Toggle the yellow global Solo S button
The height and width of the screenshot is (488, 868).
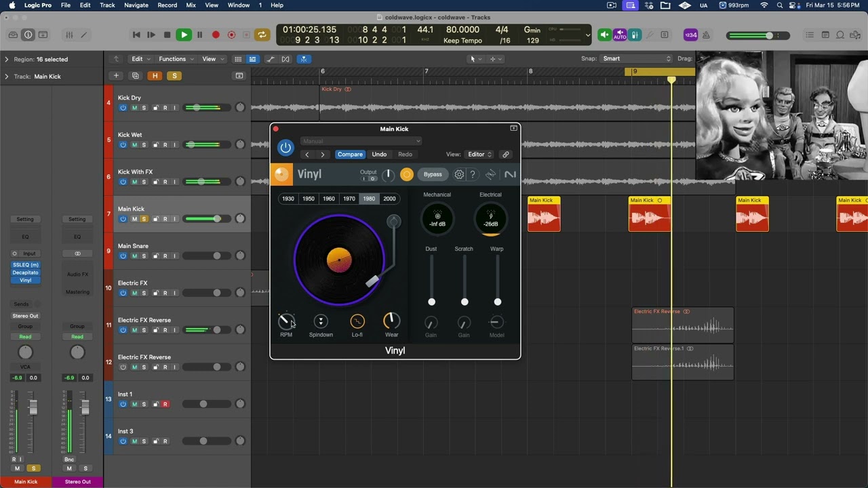click(174, 76)
